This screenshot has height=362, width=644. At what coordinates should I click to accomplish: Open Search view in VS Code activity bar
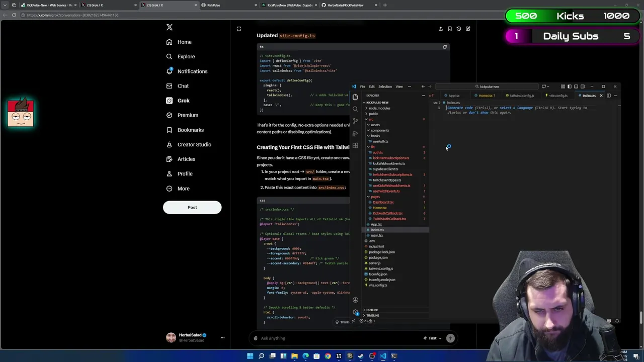pyautogui.click(x=355, y=109)
